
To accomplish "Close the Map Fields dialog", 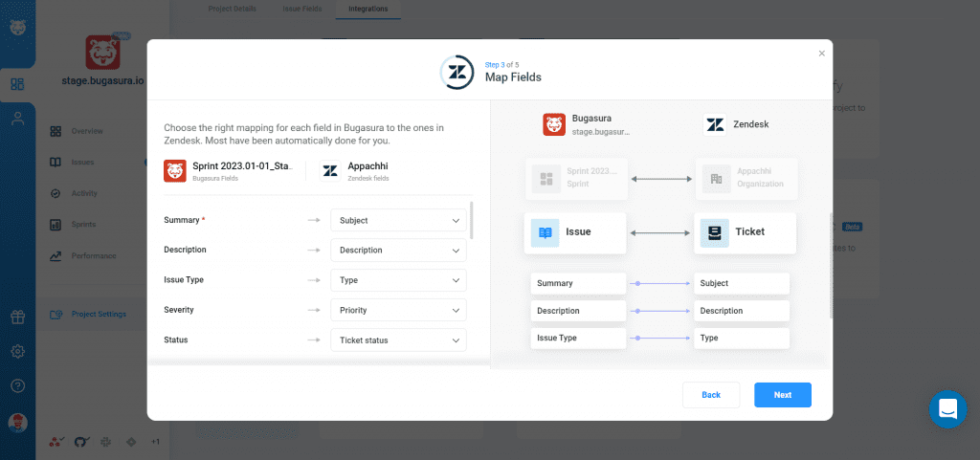I will (x=822, y=54).
